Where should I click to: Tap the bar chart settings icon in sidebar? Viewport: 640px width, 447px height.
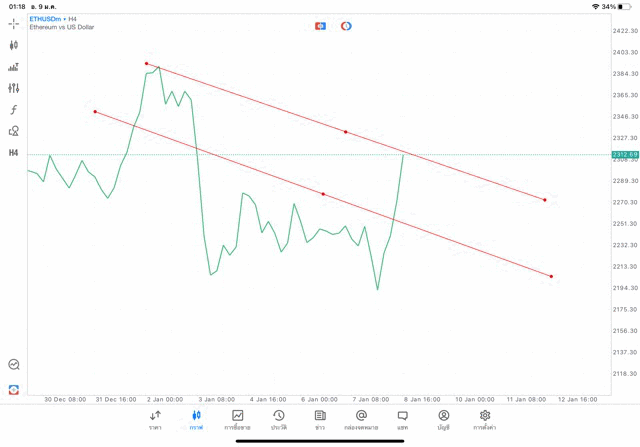(x=14, y=67)
